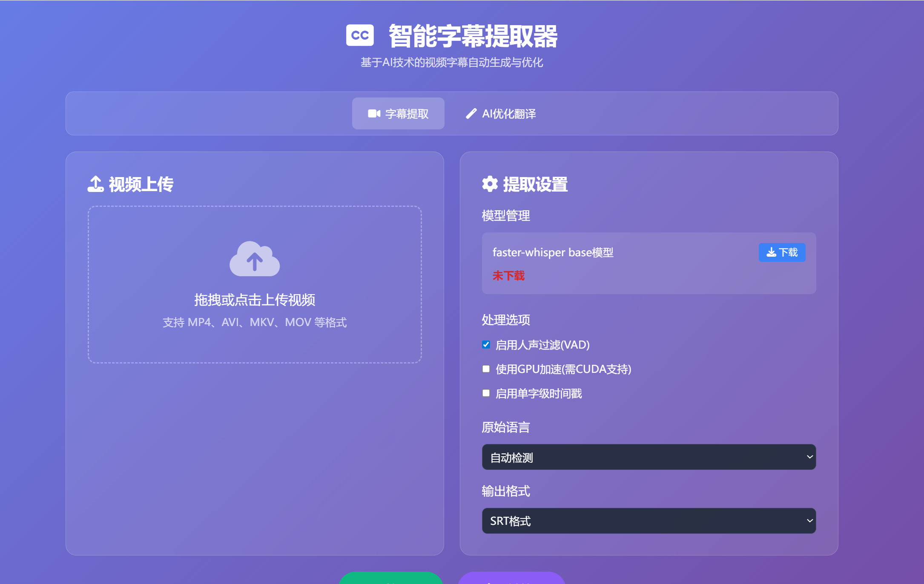
Task: Click the download arrow icon in 下载 button
Action: [771, 252]
